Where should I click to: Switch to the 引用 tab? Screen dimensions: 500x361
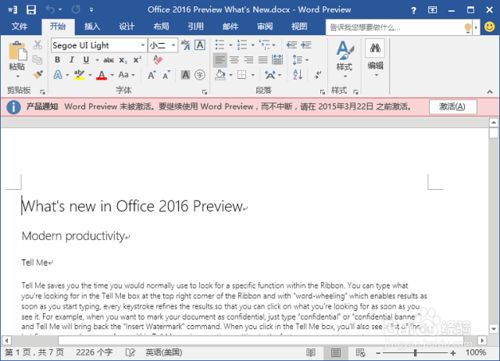point(196,26)
